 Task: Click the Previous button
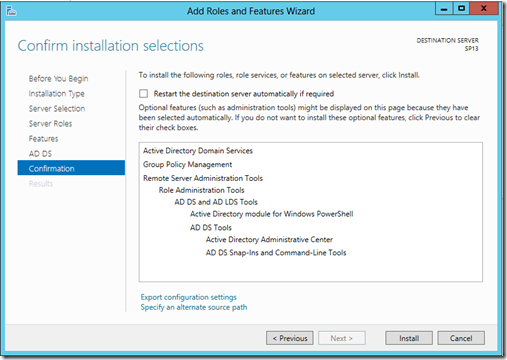tap(290, 338)
